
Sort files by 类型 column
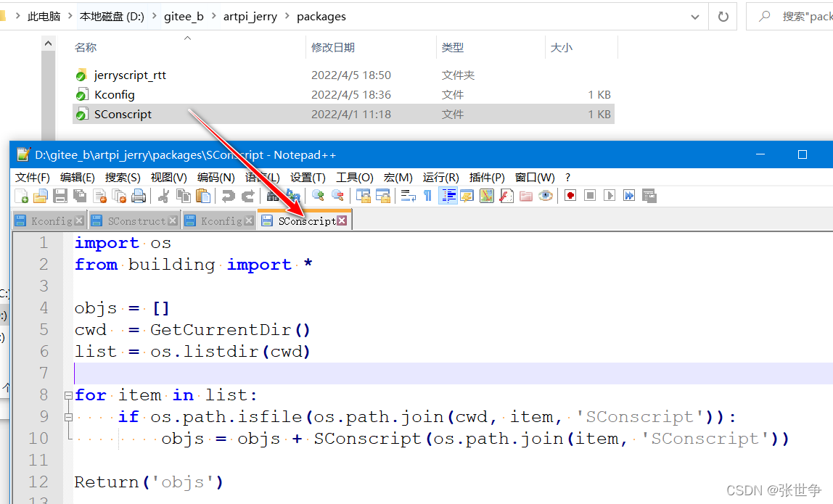[453, 48]
